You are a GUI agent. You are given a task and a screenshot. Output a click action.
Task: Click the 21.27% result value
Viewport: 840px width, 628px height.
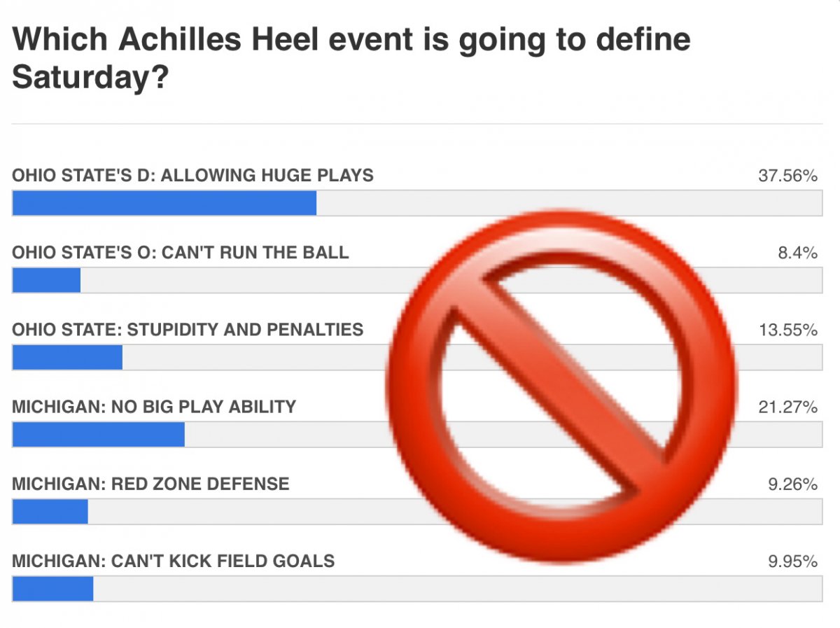787,407
